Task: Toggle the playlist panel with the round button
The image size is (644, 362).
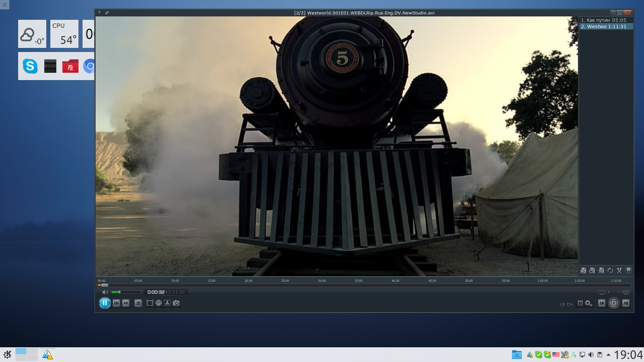Action: click(x=614, y=303)
